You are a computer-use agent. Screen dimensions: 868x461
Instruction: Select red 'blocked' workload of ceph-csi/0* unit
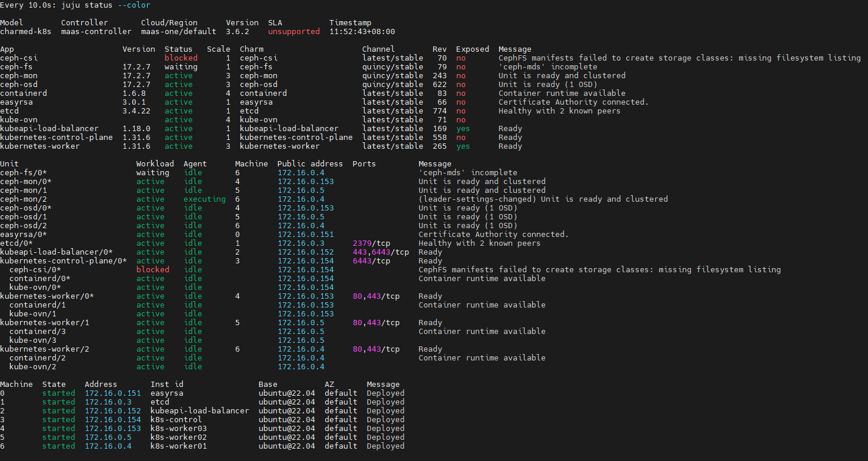coord(153,270)
